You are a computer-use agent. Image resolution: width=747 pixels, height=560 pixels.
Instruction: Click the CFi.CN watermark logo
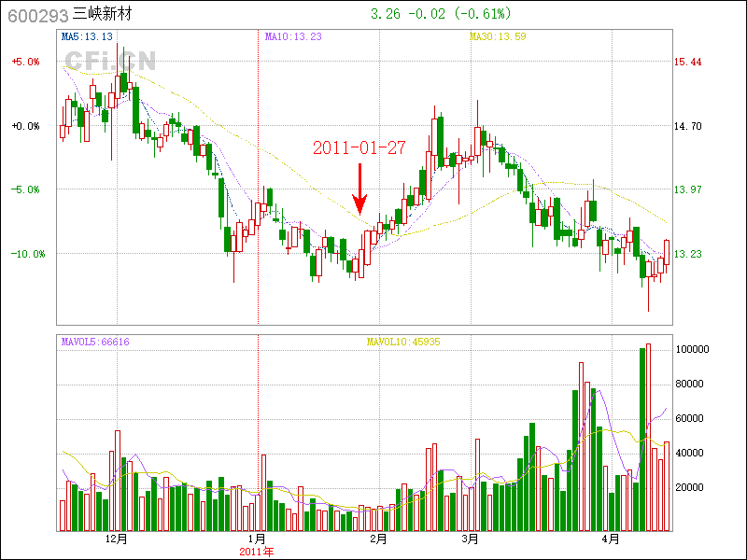pos(110,62)
